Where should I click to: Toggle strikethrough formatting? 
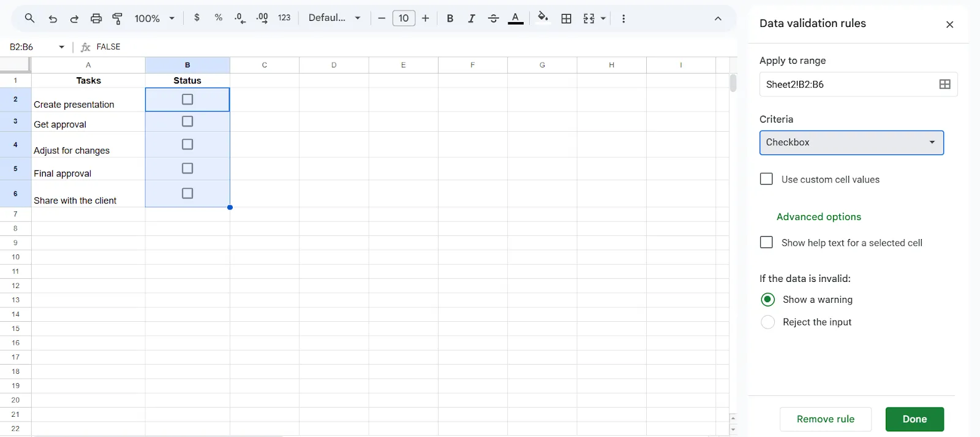(493, 18)
